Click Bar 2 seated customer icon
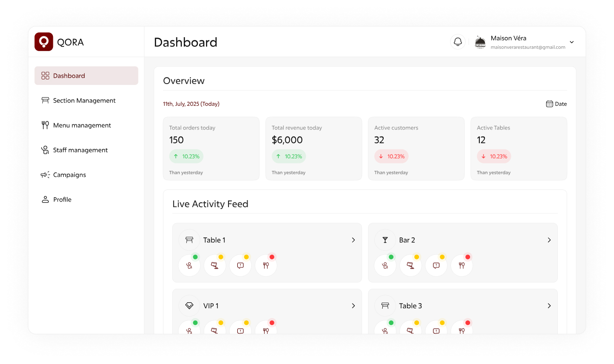Viewport: 614px width, 364px height. click(385, 266)
